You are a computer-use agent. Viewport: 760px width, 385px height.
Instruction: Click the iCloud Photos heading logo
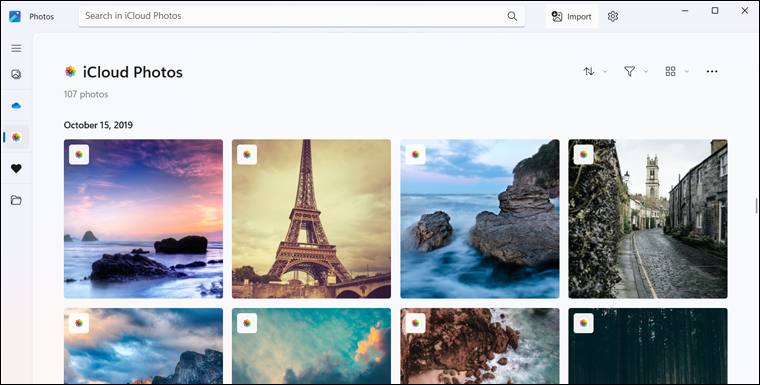71,72
